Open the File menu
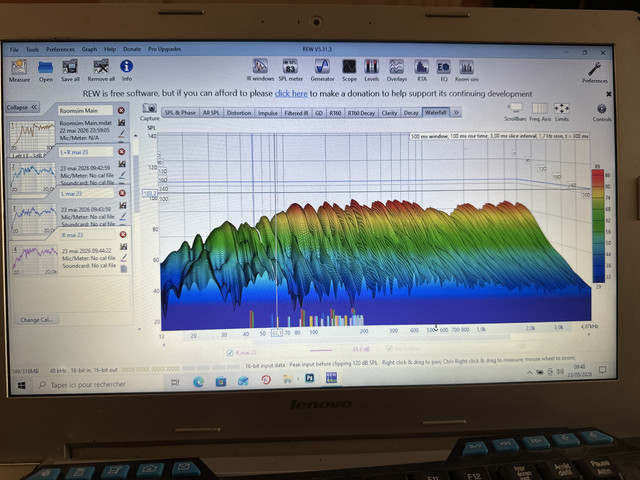Image resolution: width=640 pixels, height=480 pixels. click(14, 49)
